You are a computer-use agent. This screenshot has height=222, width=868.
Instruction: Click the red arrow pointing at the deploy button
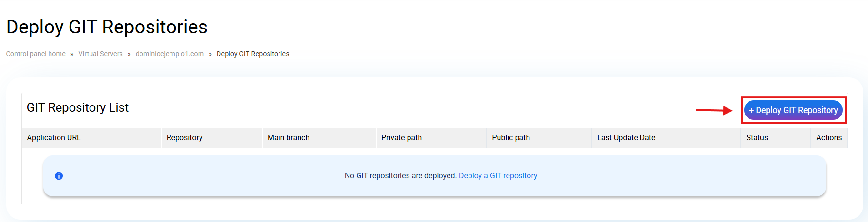click(714, 110)
